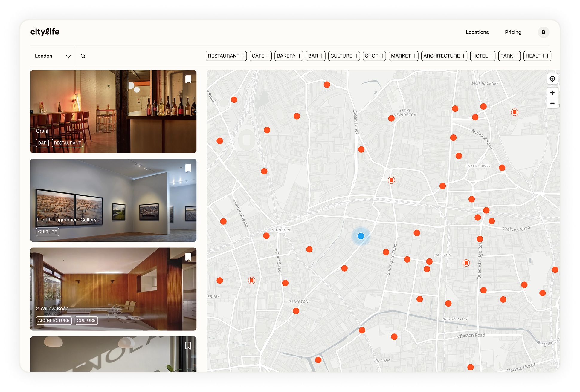The height and width of the screenshot is (392, 580).
Task: Open the 2 Willow Road photo card
Action: point(113,289)
